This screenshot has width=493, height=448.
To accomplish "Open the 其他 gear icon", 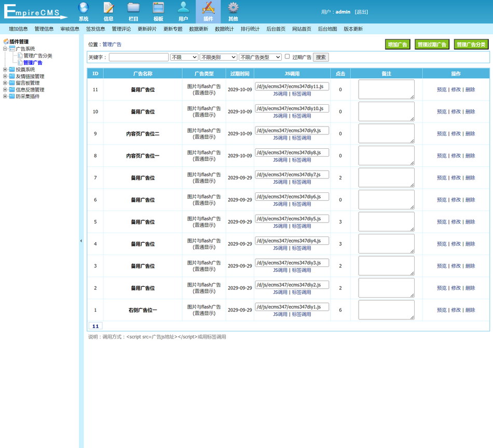I will pyautogui.click(x=233, y=8).
